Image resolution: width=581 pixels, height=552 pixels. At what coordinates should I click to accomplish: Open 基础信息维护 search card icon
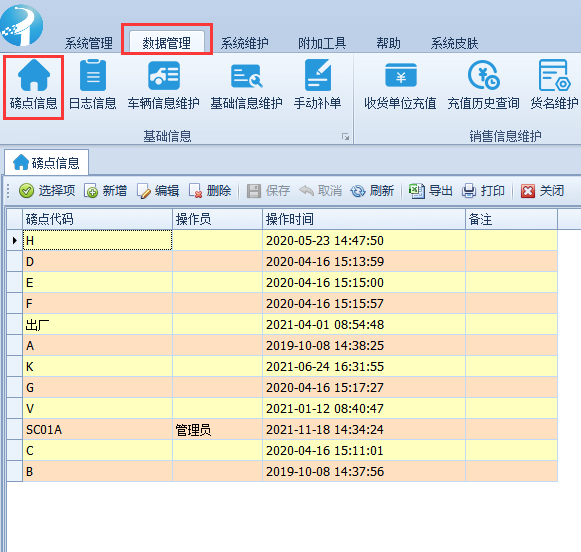246,76
